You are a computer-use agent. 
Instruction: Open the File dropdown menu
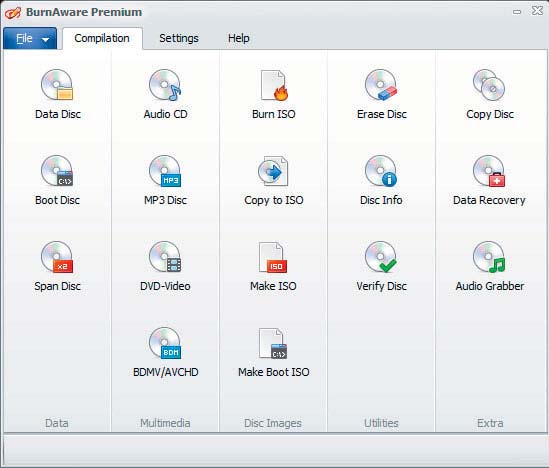(30, 39)
